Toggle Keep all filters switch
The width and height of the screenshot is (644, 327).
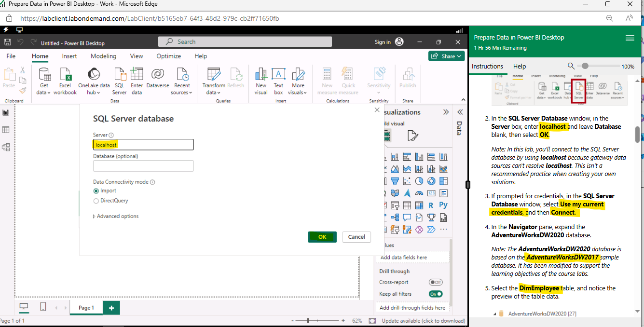coord(436,294)
